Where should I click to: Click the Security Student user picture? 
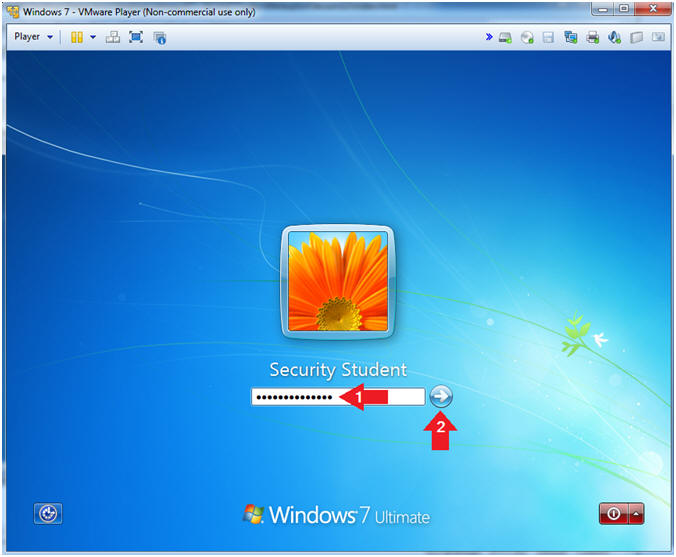338,282
